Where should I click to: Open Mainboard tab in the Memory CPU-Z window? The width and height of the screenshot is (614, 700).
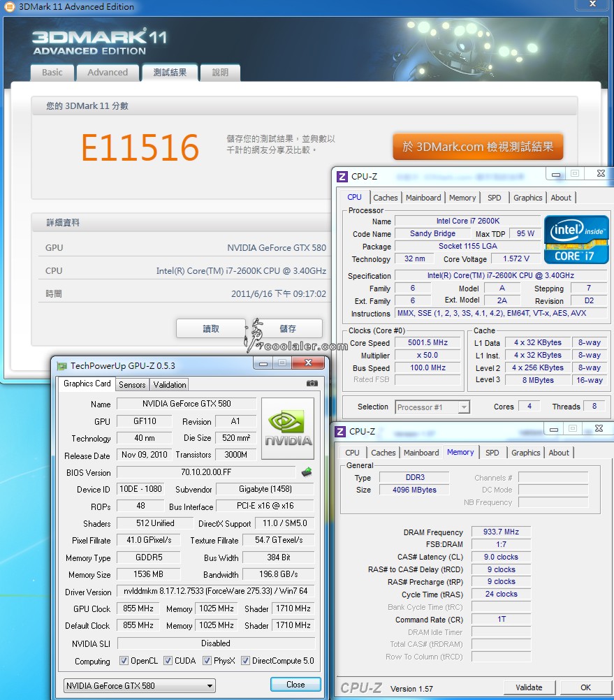point(421,453)
